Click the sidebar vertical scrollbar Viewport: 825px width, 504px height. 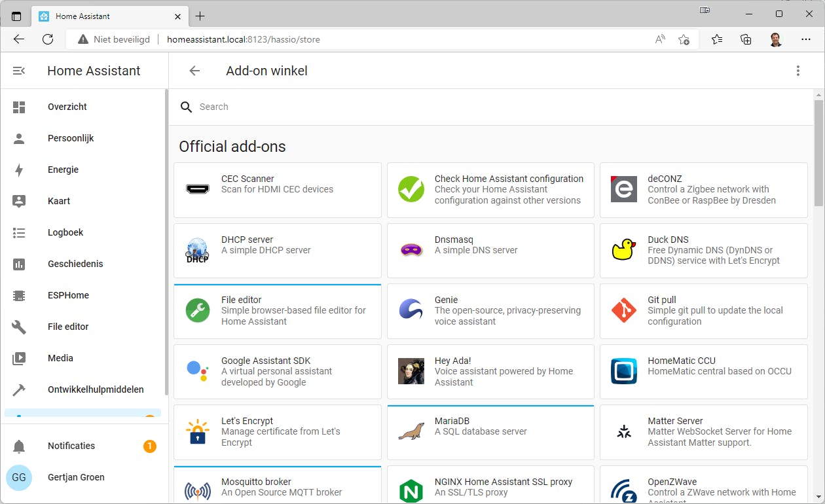tap(166, 242)
